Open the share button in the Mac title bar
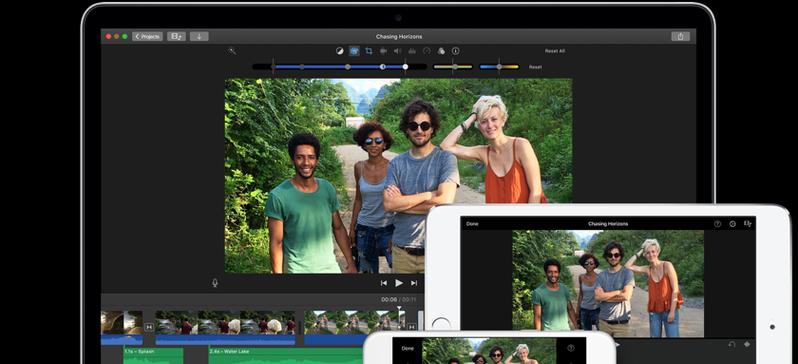 tap(680, 37)
